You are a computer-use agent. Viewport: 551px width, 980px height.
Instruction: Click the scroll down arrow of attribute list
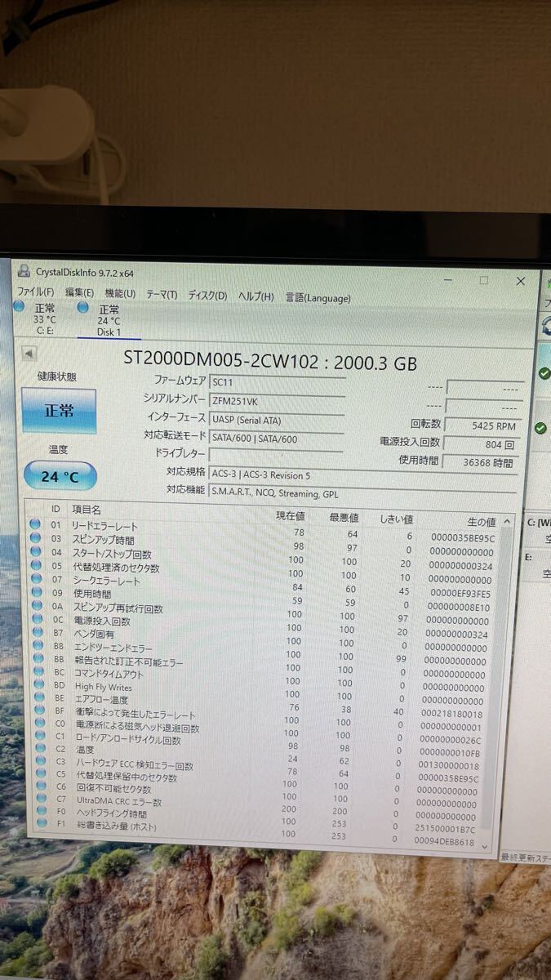[x=484, y=846]
